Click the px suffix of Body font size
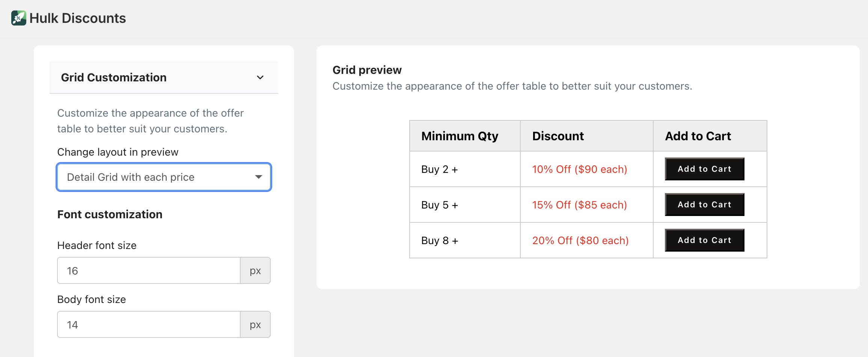 tap(255, 325)
